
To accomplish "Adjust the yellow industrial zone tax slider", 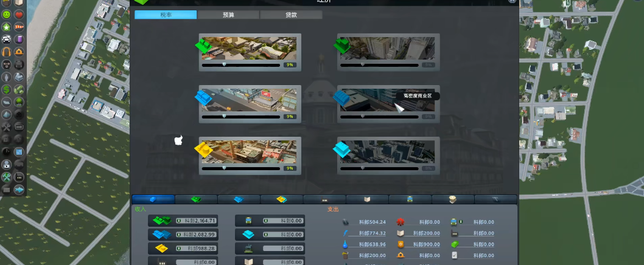I will [x=241, y=168].
